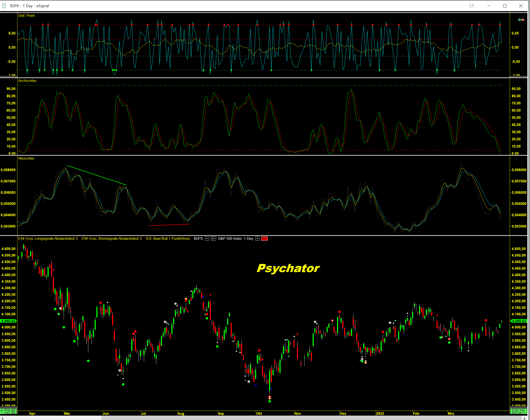This screenshot has height=420, width=530.
Task: Click the red R dropdown button
Action: click(264, 239)
